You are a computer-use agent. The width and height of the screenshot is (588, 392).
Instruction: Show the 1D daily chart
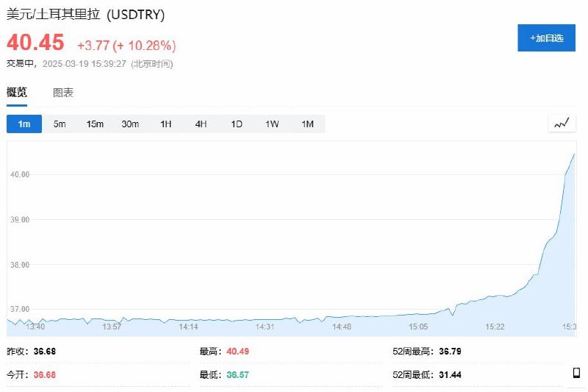pyautogui.click(x=237, y=124)
